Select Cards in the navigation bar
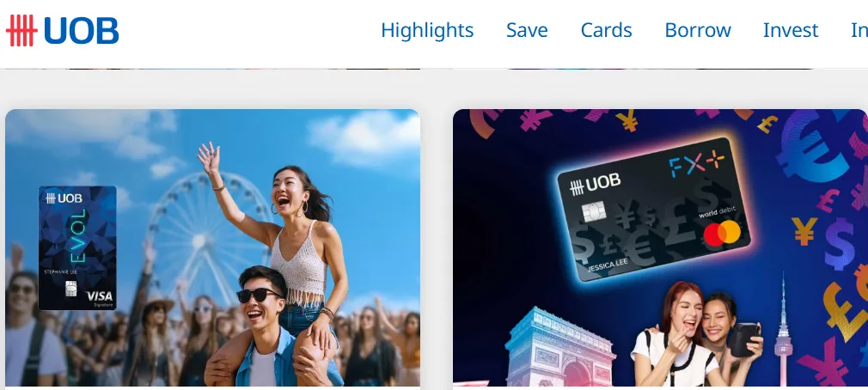Screen dimensions: 868x390 606,30
